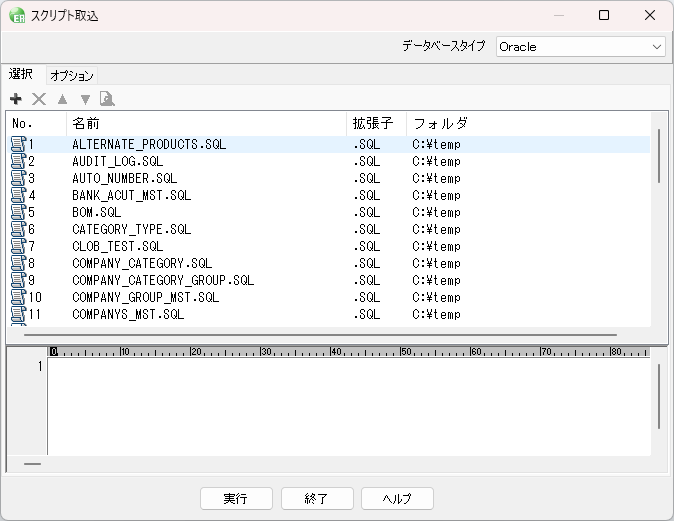
Task: Select ALTERNATE_PRODUCTS.SQL file name
Action: point(149,144)
